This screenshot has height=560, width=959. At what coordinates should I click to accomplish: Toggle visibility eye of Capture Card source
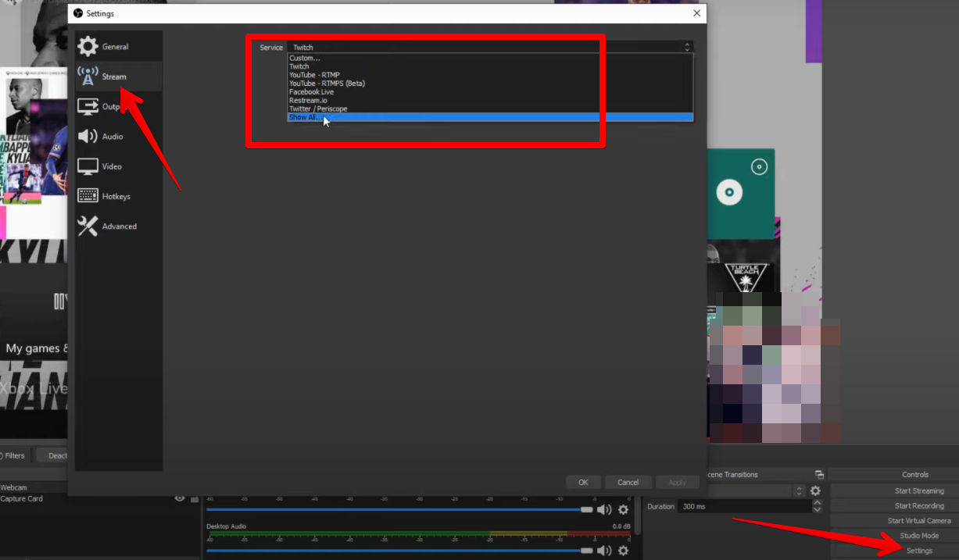point(180,498)
